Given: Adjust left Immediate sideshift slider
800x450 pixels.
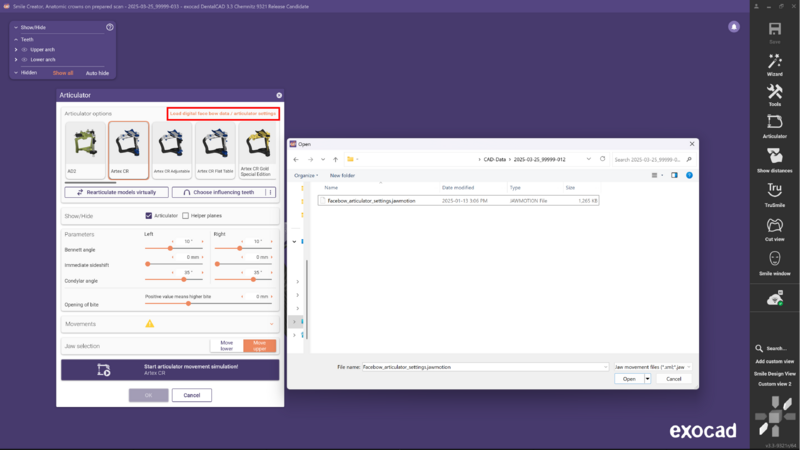Looking at the screenshot, I should click(x=148, y=264).
